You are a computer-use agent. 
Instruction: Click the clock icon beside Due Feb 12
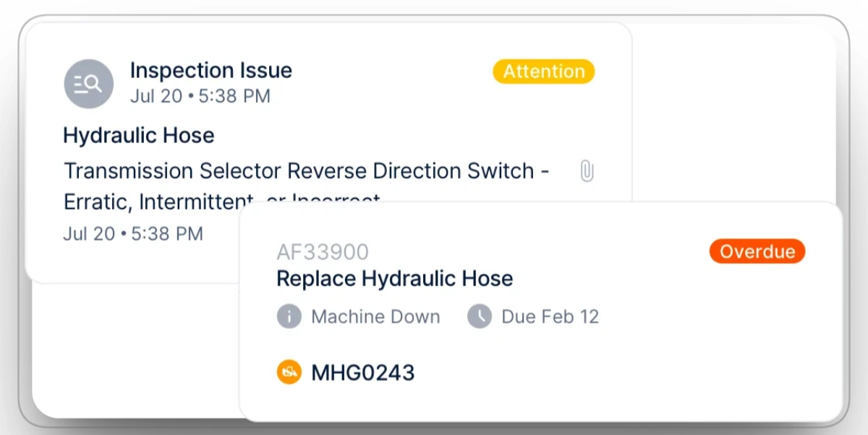[479, 316]
